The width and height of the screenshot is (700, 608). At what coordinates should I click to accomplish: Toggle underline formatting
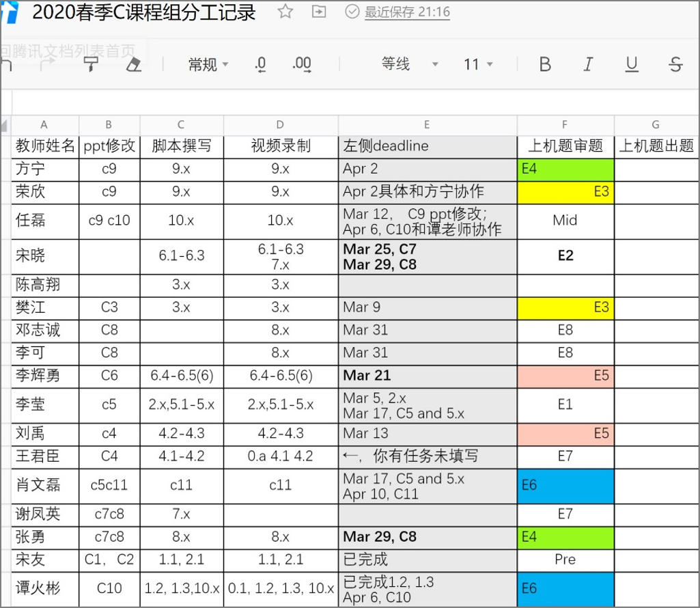[x=632, y=64]
